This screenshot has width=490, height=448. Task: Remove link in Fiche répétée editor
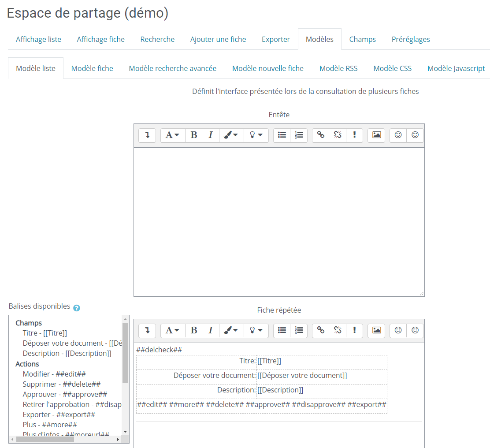pyautogui.click(x=338, y=331)
